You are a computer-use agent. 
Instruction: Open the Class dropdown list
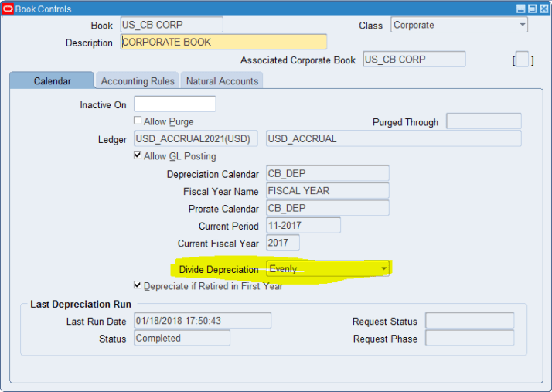(x=522, y=25)
